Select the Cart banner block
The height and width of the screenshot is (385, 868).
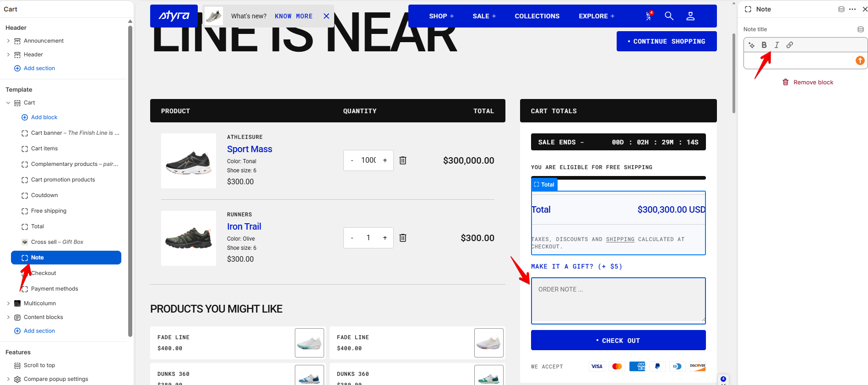[x=66, y=133]
